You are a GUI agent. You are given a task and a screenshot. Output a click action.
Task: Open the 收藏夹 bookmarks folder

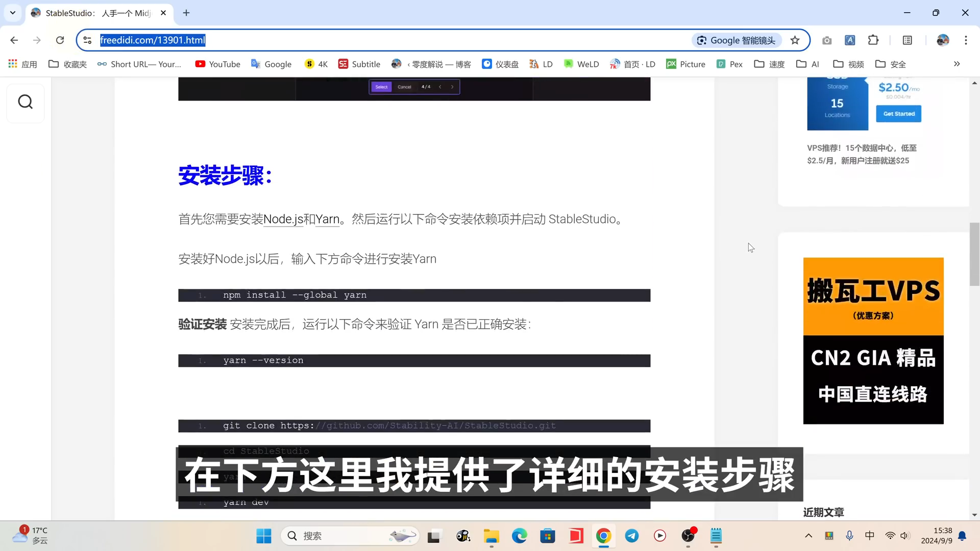[67, 64]
